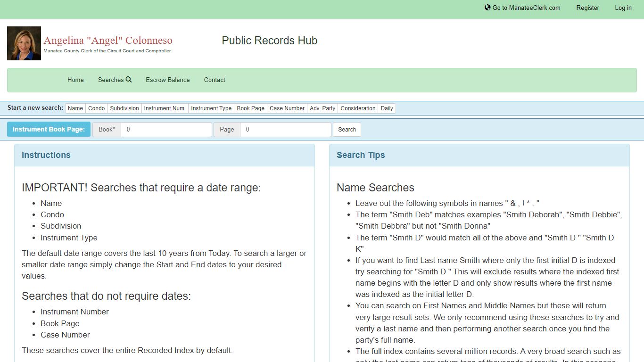Click the 'Instrument Number' list item
The height and width of the screenshot is (362, 644).
[x=74, y=312]
